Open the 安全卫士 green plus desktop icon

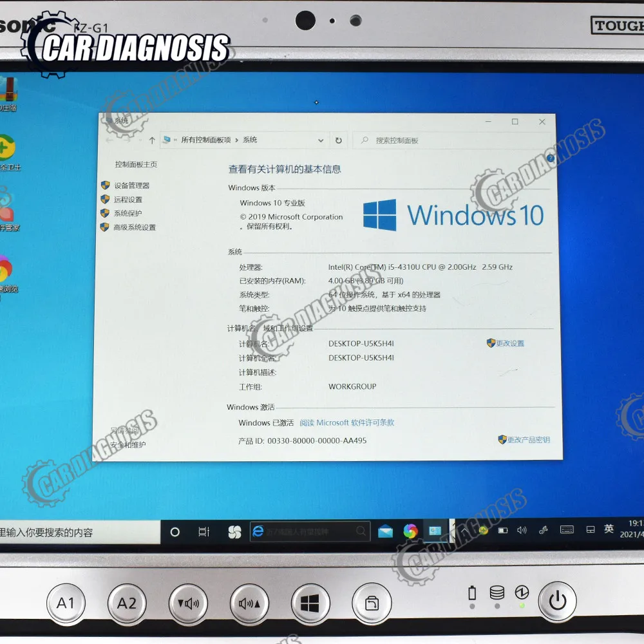point(9,153)
